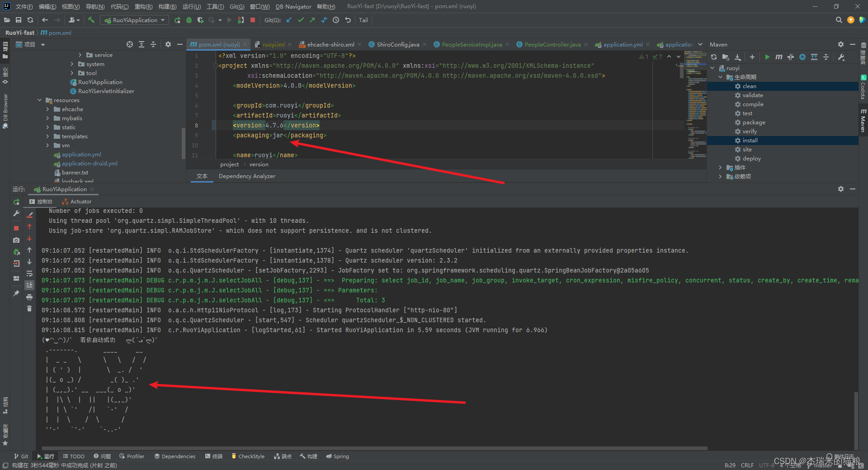
Task: Open the 终端 terminal tool window
Action: click(214, 456)
